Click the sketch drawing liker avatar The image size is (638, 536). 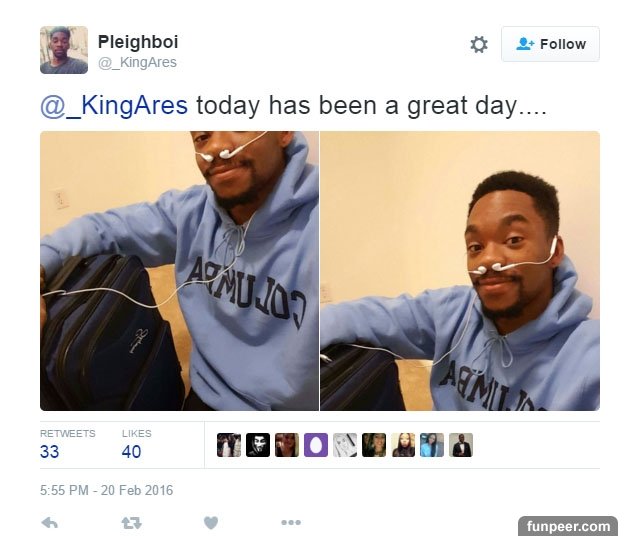(x=345, y=445)
